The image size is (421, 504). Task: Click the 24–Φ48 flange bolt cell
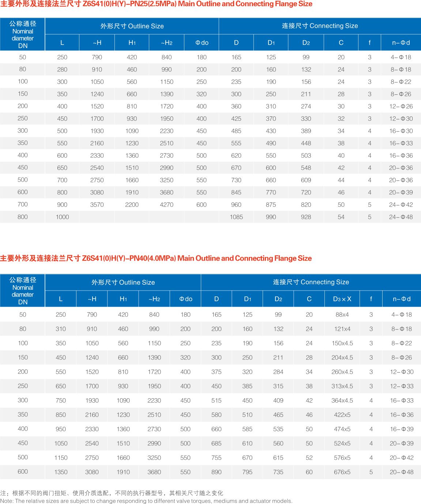(401, 217)
